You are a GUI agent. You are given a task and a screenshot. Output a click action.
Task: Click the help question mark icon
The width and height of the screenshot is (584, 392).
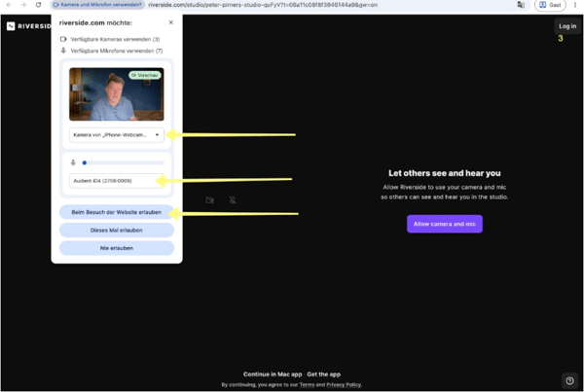pyautogui.click(x=569, y=380)
